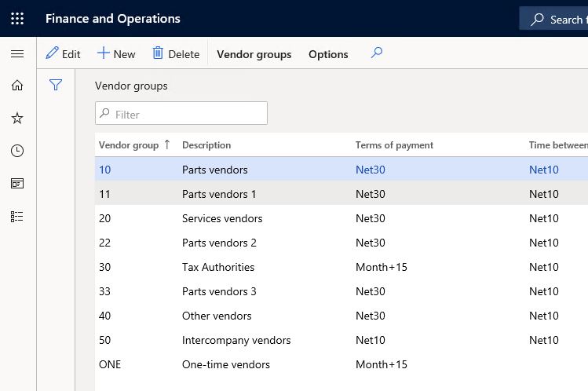
Task: Expand the hamburger navigation pane
Action: [x=17, y=54]
